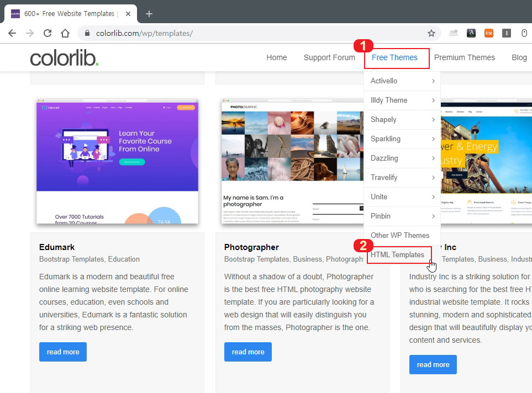Open the Education category link under Edumark

[x=124, y=259]
